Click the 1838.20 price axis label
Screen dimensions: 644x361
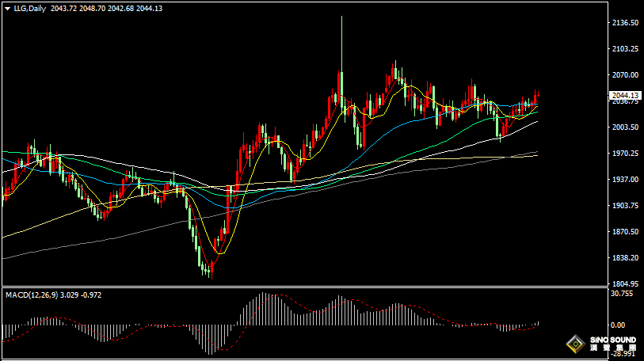[625, 258]
